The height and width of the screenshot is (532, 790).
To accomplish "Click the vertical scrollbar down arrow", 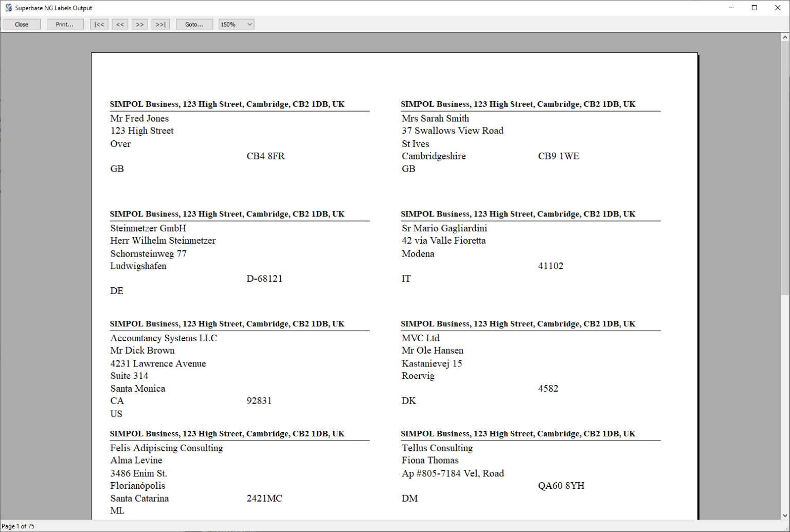I will (785, 515).
